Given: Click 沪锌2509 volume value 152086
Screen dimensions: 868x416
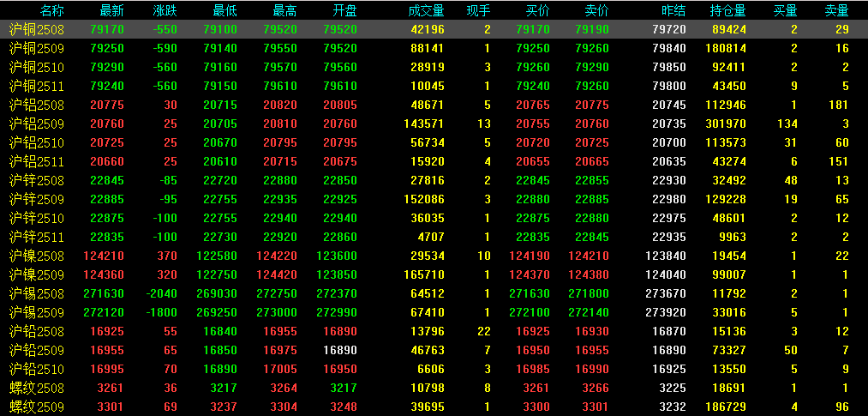Looking at the screenshot, I should (423, 199).
